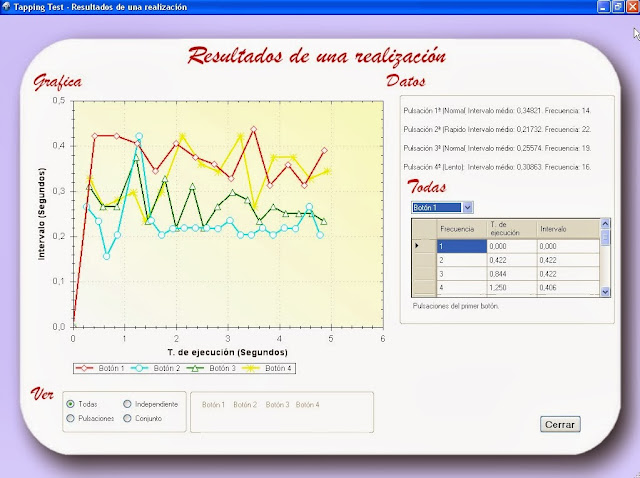Click the Pulsación 1ª result line
This screenshot has width=640, height=478.
coord(497,111)
